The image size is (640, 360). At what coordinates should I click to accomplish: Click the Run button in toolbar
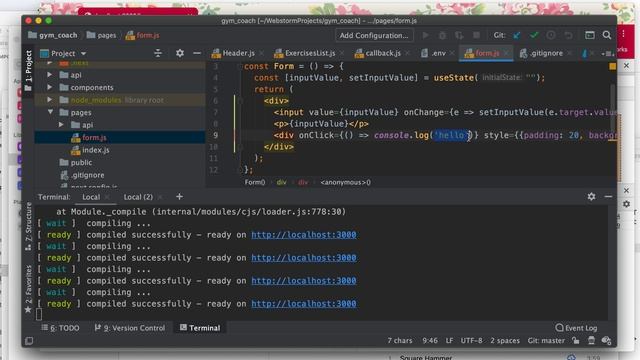pyautogui.click(x=425, y=36)
